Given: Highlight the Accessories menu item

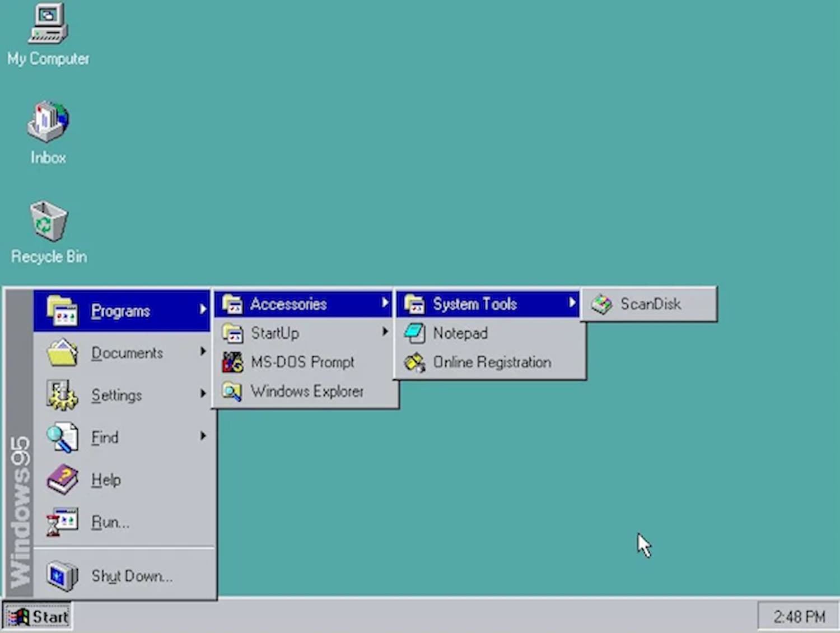Looking at the screenshot, I should [x=290, y=304].
